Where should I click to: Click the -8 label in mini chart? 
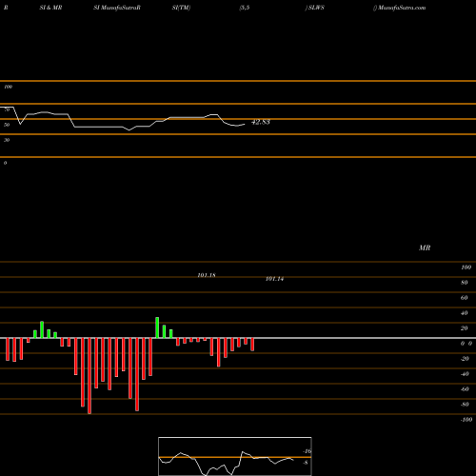click(x=306, y=463)
